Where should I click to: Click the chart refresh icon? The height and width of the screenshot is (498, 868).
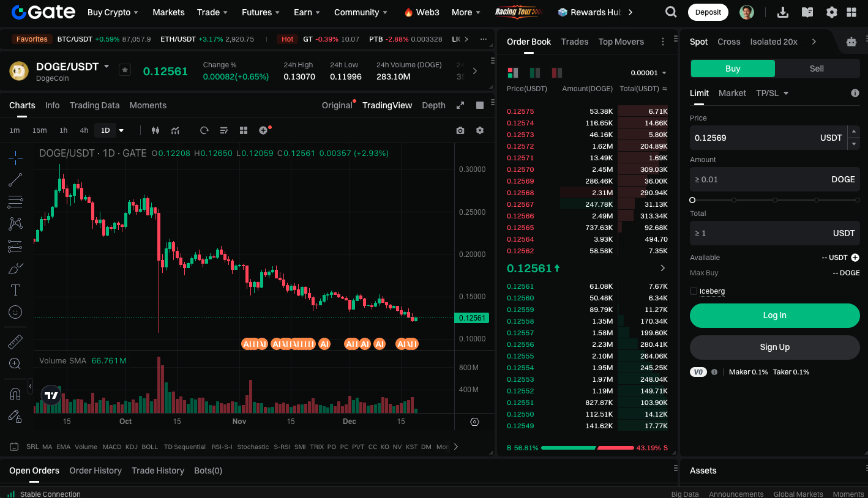[x=204, y=130]
